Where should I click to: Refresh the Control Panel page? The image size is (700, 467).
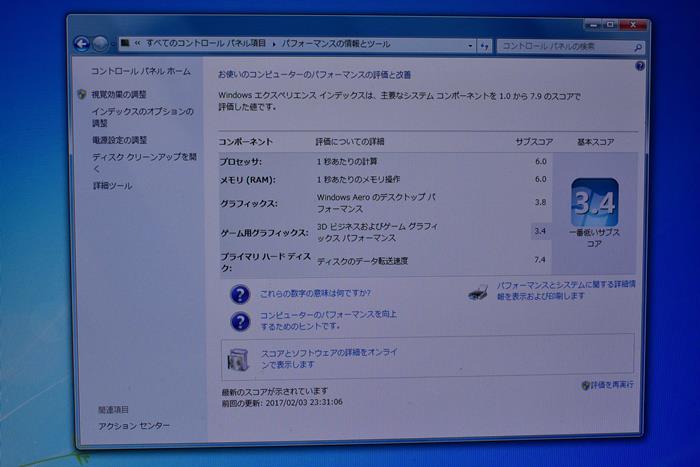484,46
